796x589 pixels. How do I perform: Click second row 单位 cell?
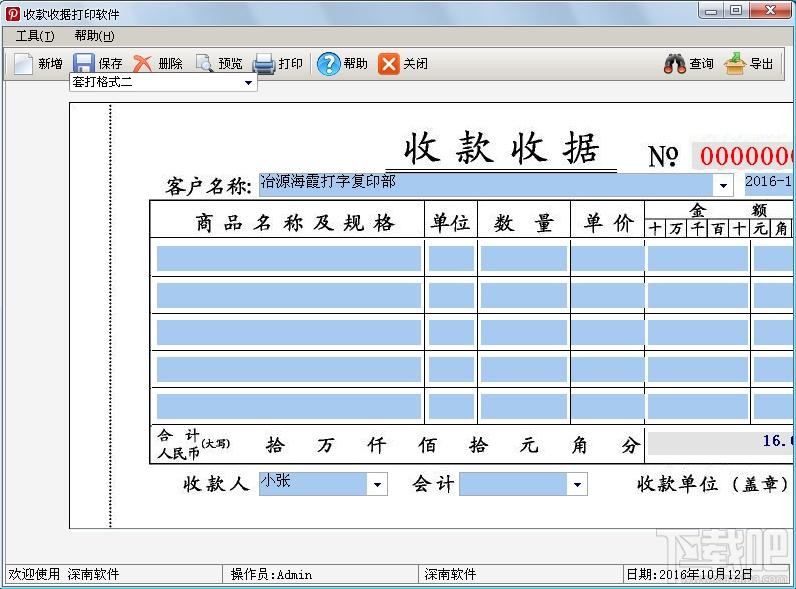(x=451, y=296)
